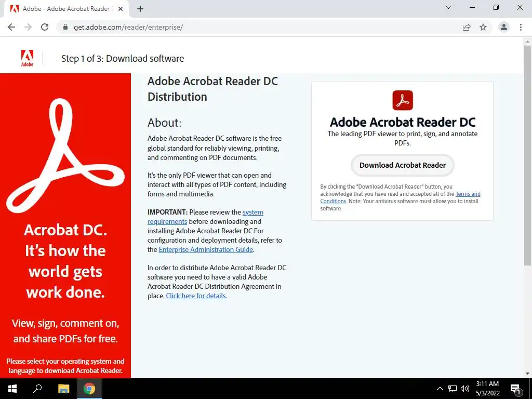Viewport: 532px width, 399px height.
Task: Show hidden system tray icons
Action: (x=440, y=389)
